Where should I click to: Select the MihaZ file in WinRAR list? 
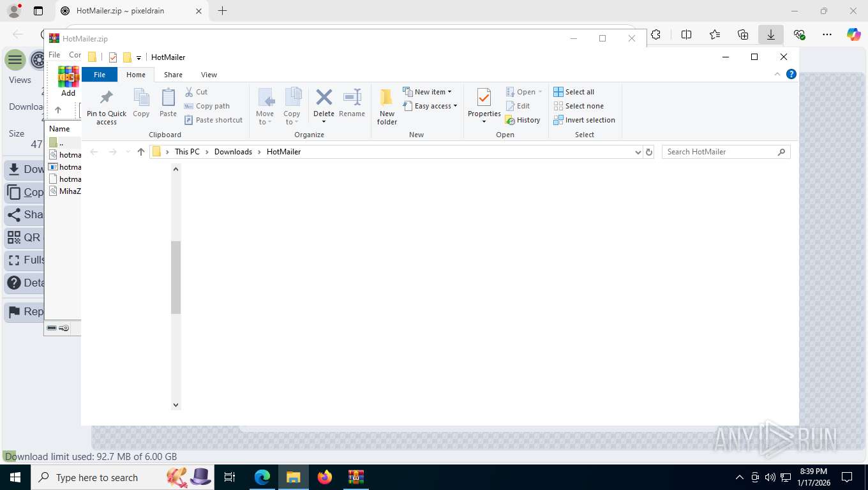(65, 191)
